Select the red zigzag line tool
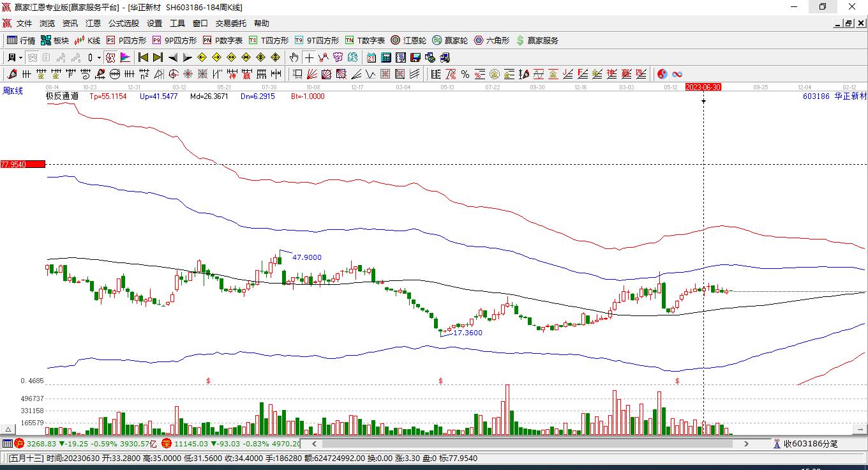Screen dimensions: 868x470 (324, 57)
